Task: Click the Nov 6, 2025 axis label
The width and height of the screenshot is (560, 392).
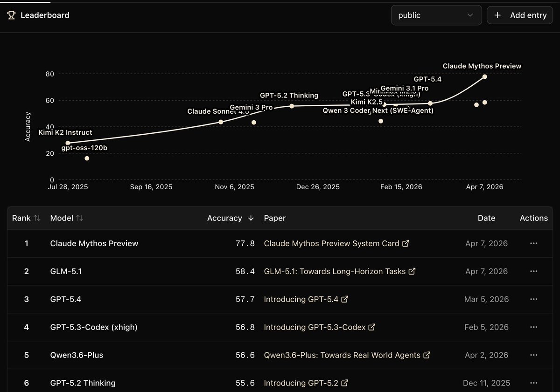Action: [x=235, y=187]
